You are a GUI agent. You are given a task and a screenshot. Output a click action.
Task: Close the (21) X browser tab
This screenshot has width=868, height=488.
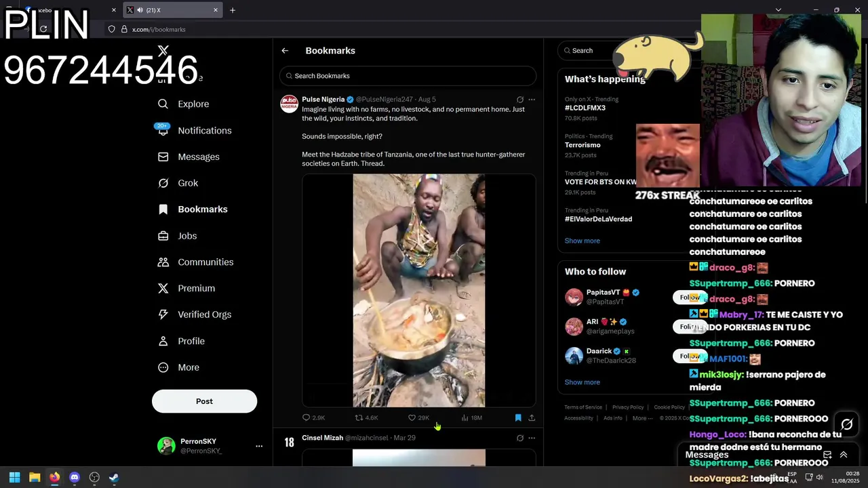216,10
